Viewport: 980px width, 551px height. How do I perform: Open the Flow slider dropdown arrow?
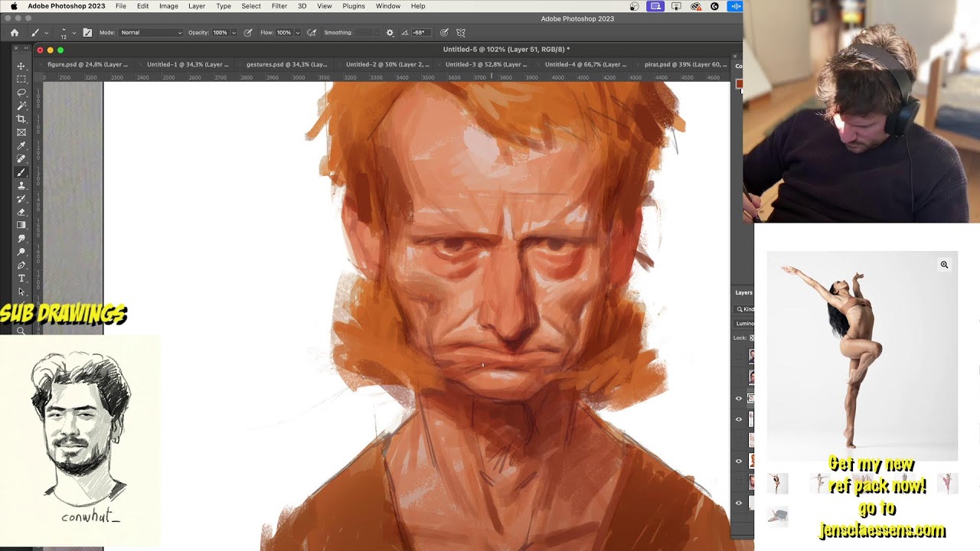[298, 33]
